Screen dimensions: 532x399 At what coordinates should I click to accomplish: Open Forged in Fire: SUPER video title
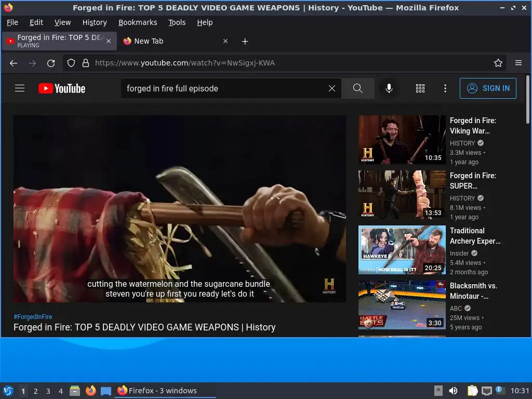point(473,180)
